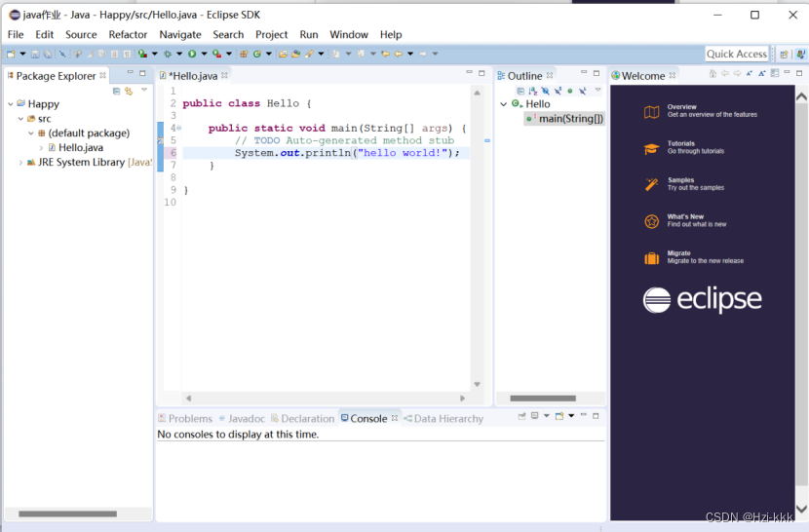Click the Save All toolbar icon
This screenshot has height=532, width=809.
tap(48, 54)
